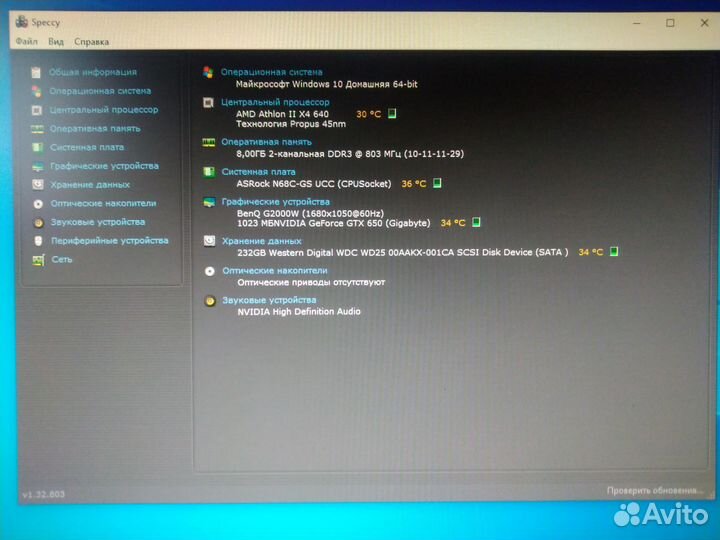
Task: Select Операционная система in the sidebar
Action: click(100, 91)
